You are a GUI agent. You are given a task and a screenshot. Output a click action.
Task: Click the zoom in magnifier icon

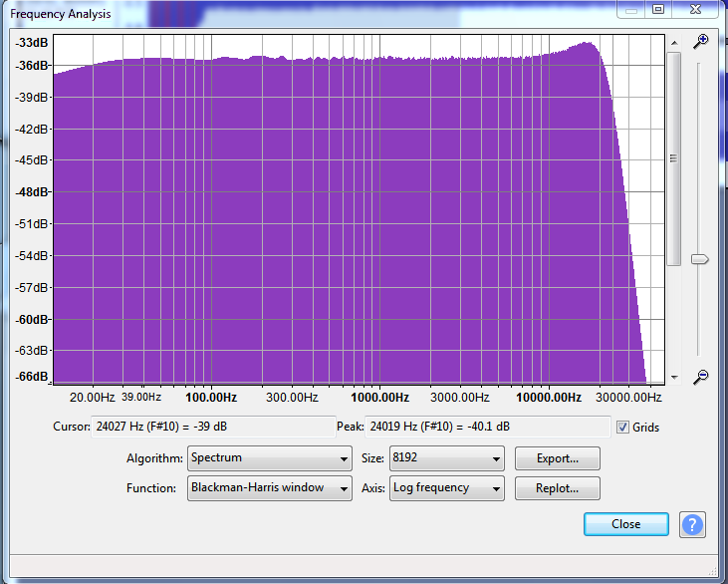pos(700,41)
